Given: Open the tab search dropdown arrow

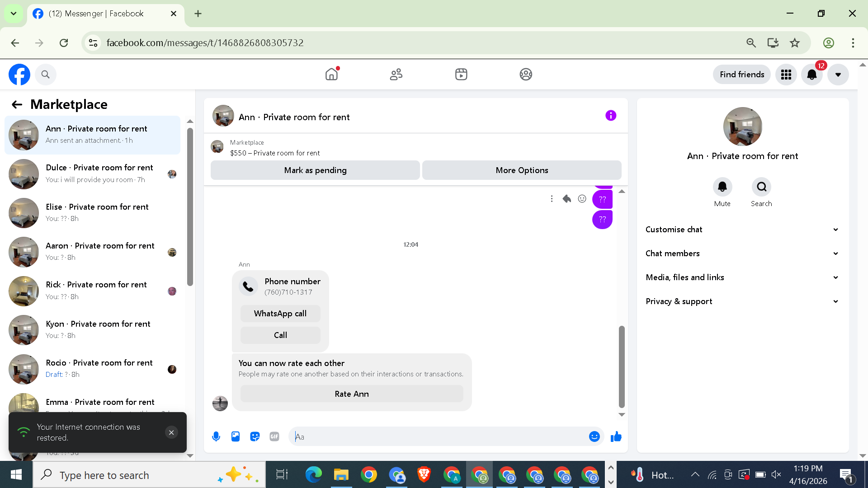Looking at the screenshot, I should click(14, 14).
